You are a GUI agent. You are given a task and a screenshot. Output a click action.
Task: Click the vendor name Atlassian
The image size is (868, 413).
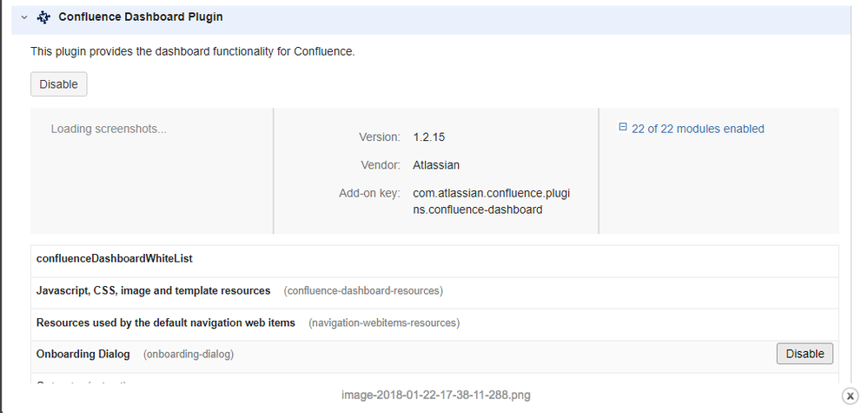click(x=436, y=165)
